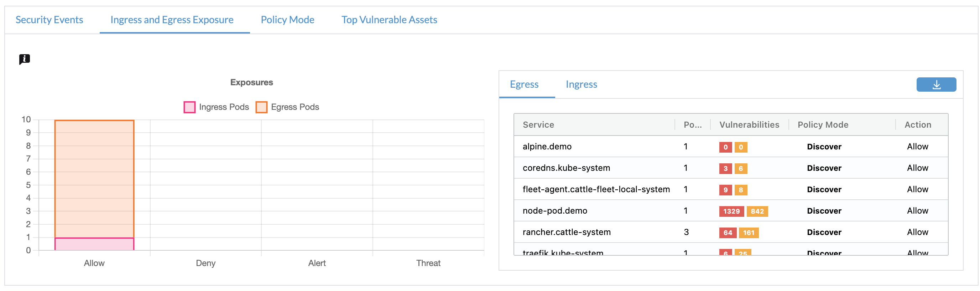Switch to Security Events tab
The height and width of the screenshot is (291, 980).
(49, 20)
